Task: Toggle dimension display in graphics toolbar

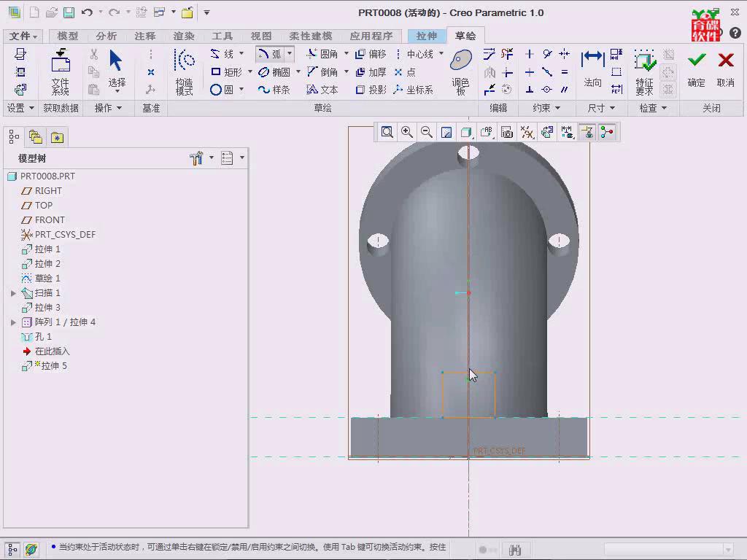Action: [567, 133]
